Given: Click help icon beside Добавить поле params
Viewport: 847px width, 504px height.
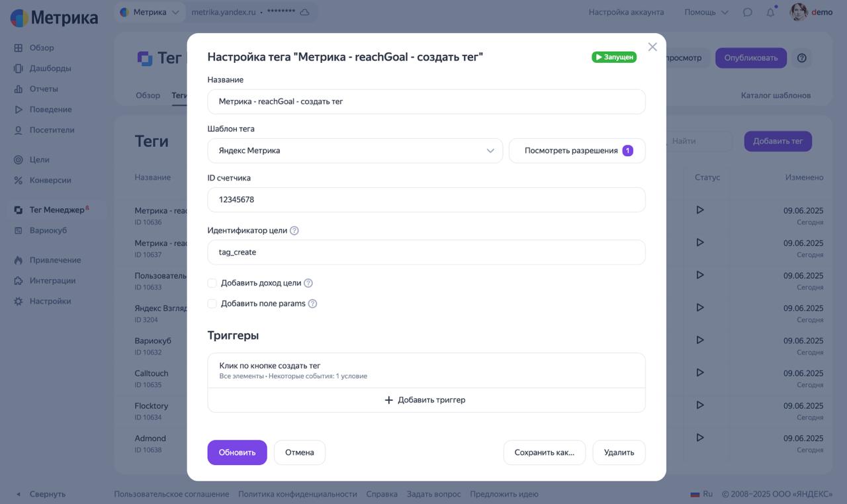Looking at the screenshot, I should [312, 304].
